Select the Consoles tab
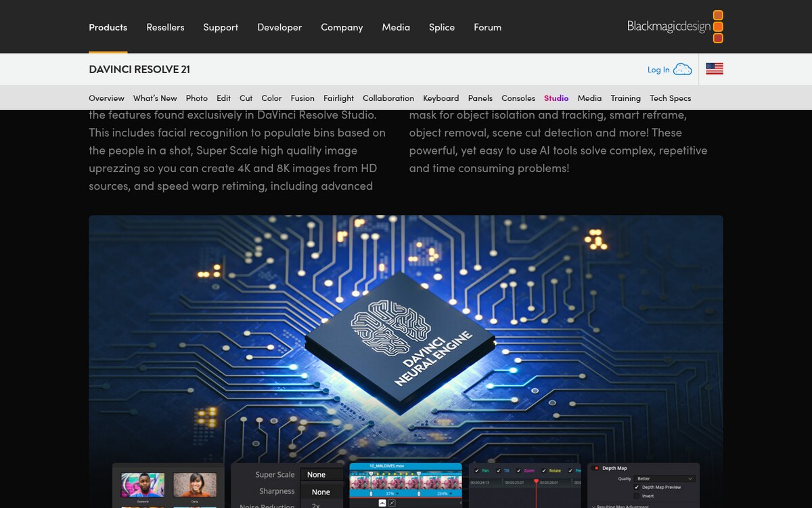 point(518,98)
